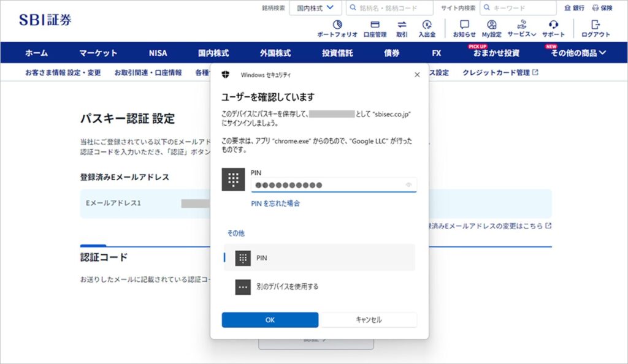Select the PIN sign-in option
This screenshot has width=628, height=364.
(x=319, y=258)
